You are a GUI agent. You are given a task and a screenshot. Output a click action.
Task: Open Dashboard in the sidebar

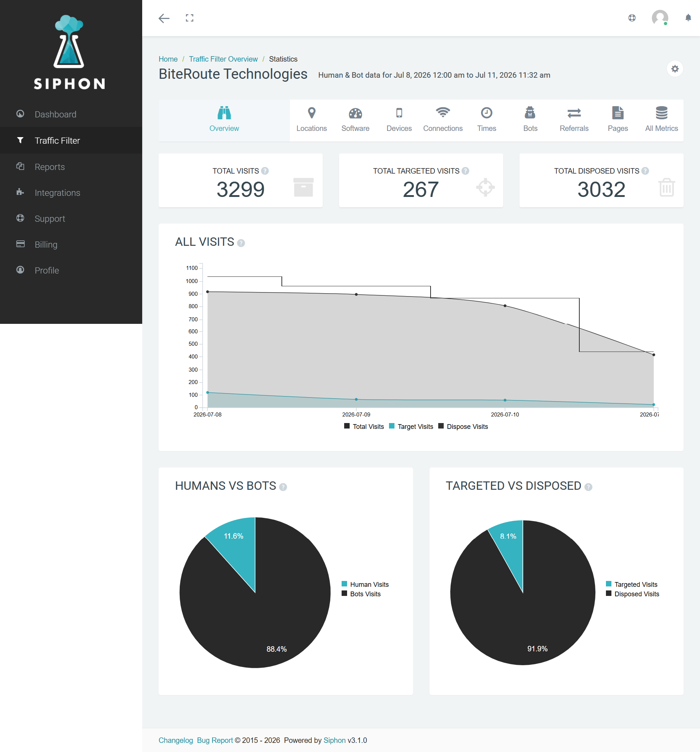tap(71, 114)
